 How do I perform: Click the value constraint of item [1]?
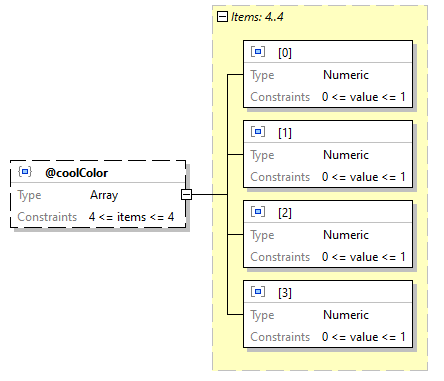pyautogui.click(x=364, y=177)
